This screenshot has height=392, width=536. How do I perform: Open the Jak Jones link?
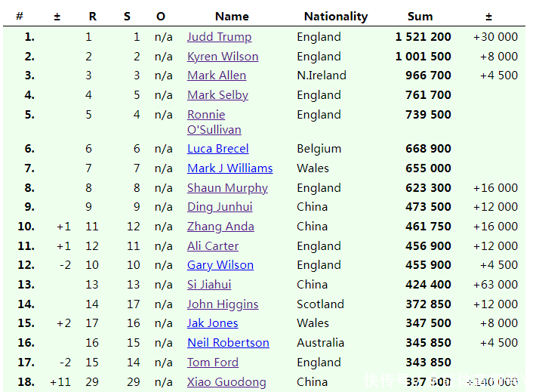coord(212,323)
